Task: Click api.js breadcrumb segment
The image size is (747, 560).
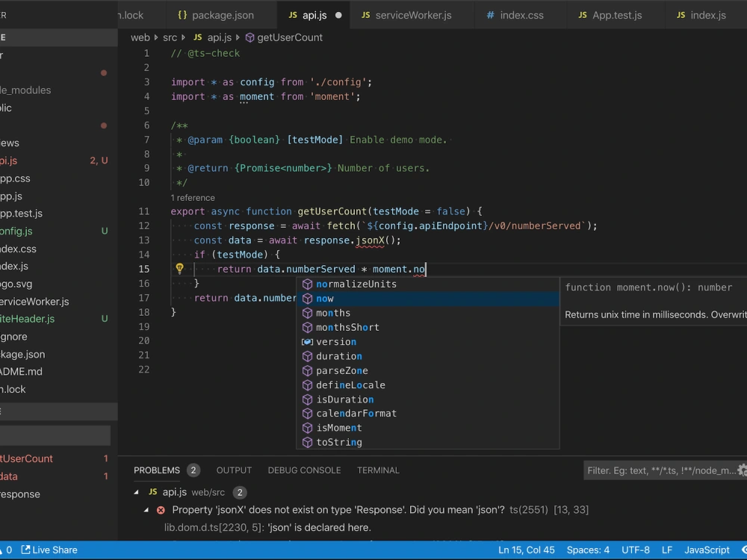Action: click(x=212, y=37)
